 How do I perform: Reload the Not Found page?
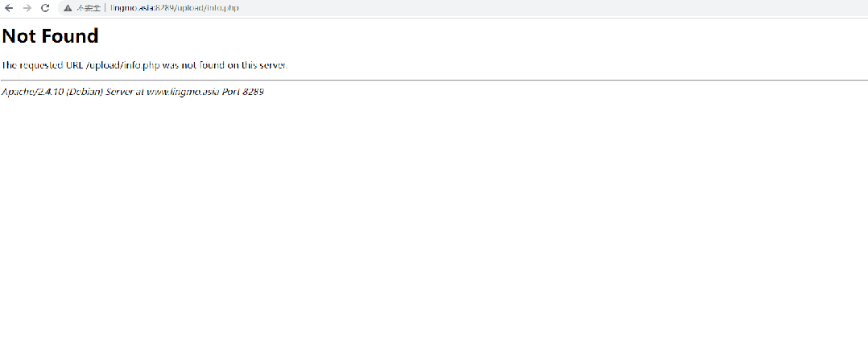coord(45,8)
